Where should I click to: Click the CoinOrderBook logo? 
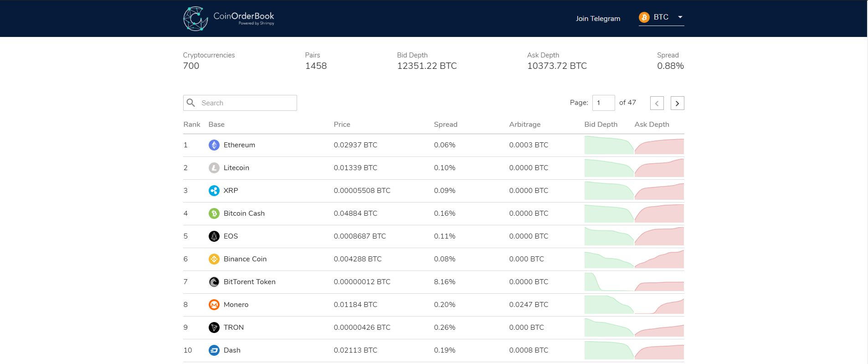229,19
